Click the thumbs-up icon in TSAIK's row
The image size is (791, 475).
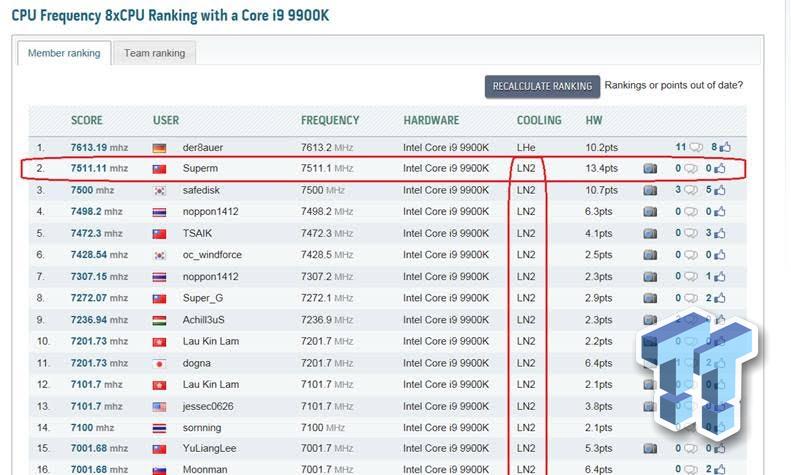720,233
